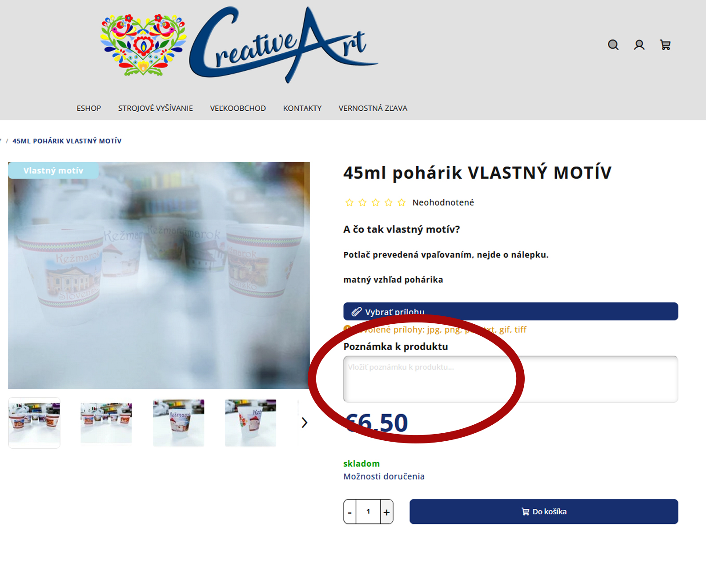Viewport: 707px width, 588px height.
Task: Open the shopping cart icon in header
Action: [x=665, y=45]
